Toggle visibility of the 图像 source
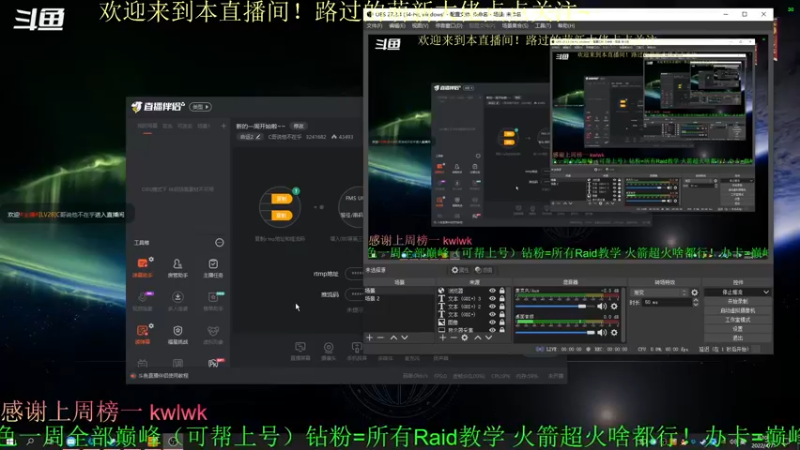The image size is (800, 450). click(492, 322)
